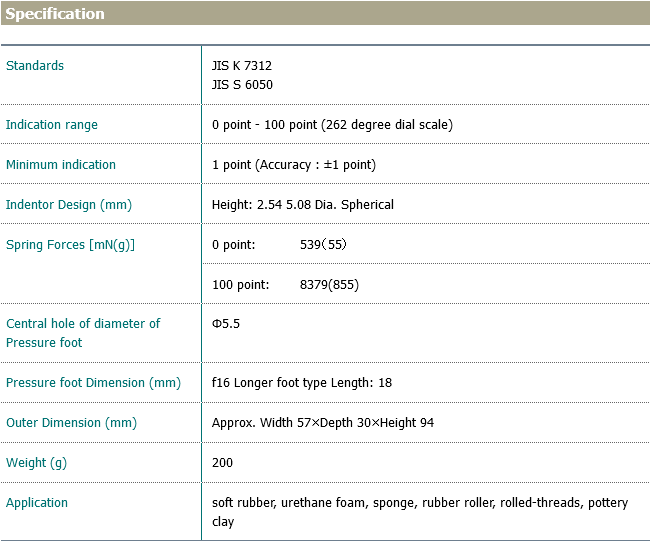650x541 pixels.
Task: Click the JIS K 7312 text
Action: coord(242,66)
